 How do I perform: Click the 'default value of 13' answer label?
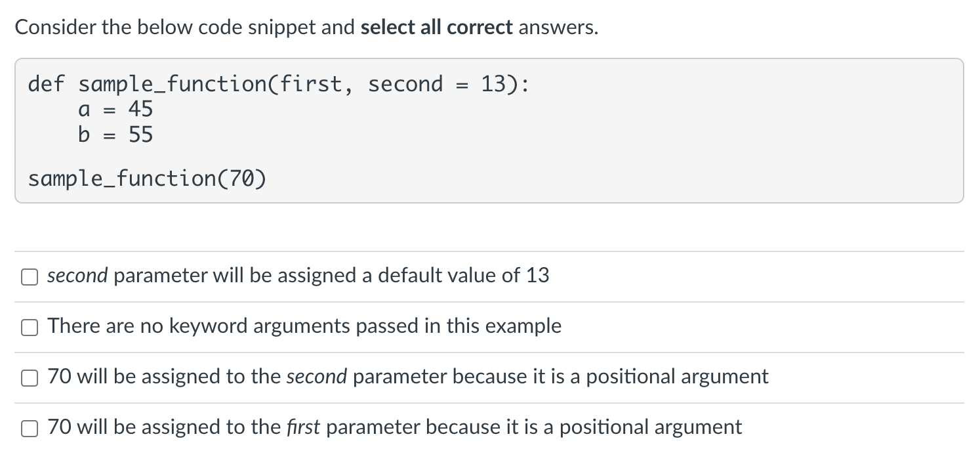(x=298, y=275)
